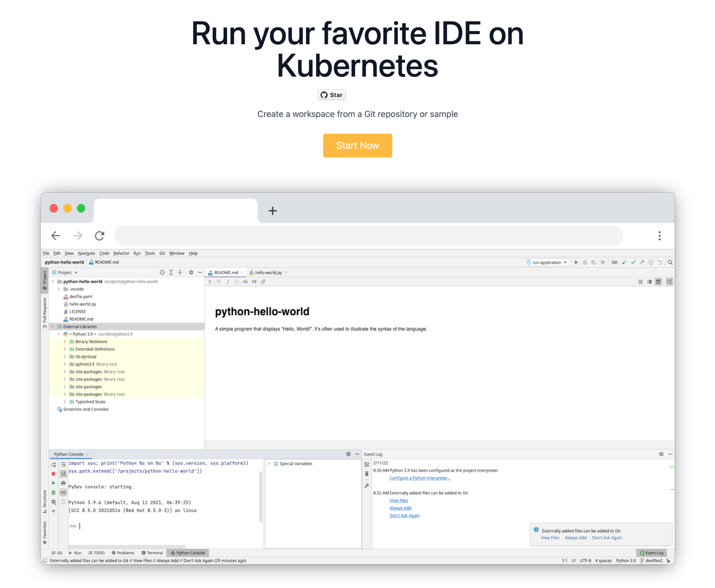Click Expand All in Project panel
The width and height of the screenshot is (715, 588).
pyautogui.click(x=171, y=273)
